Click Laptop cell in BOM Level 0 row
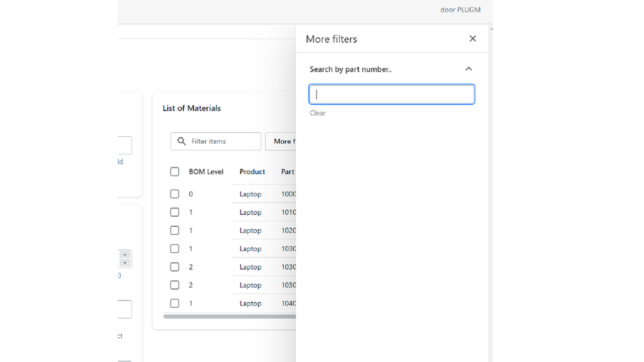Image resolution: width=644 pixels, height=362 pixels. pyautogui.click(x=251, y=194)
